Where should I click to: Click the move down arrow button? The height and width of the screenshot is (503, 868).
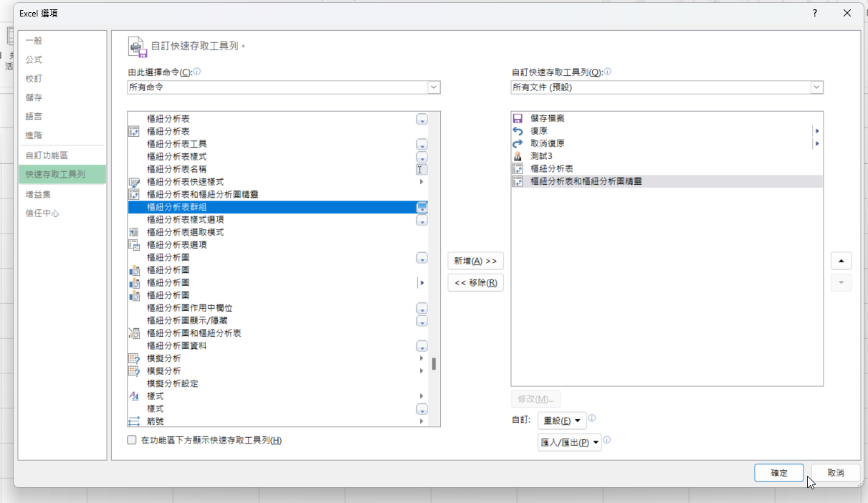point(841,282)
